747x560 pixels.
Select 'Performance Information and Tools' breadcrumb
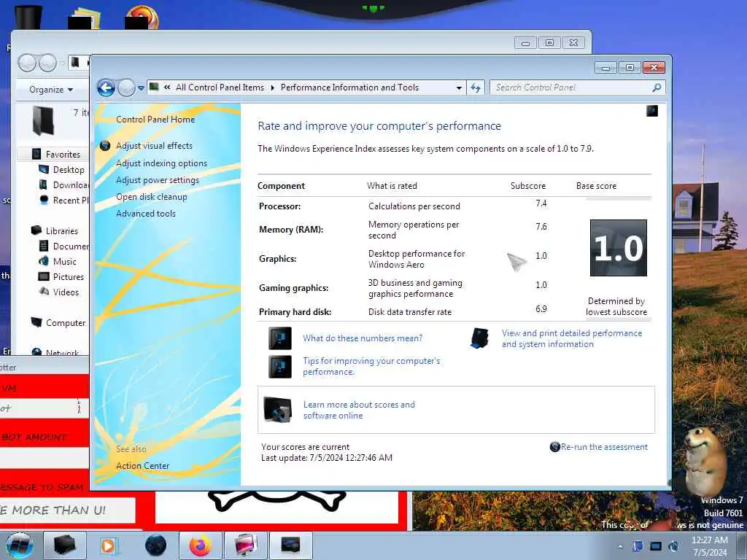click(349, 87)
